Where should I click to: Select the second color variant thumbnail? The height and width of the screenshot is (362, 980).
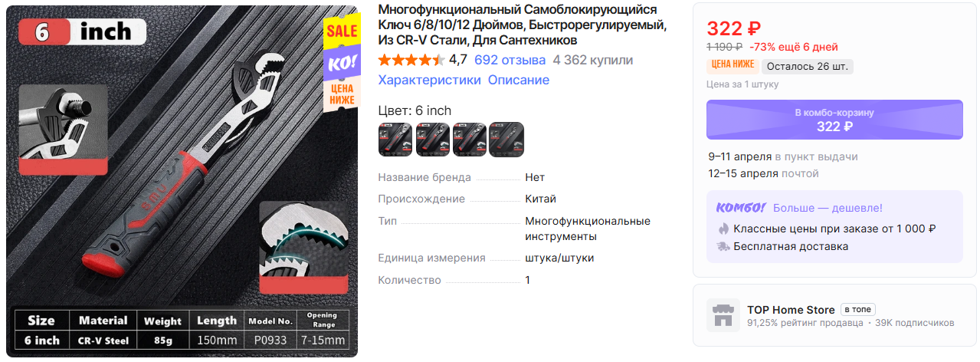pyautogui.click(x=433, y=140)
